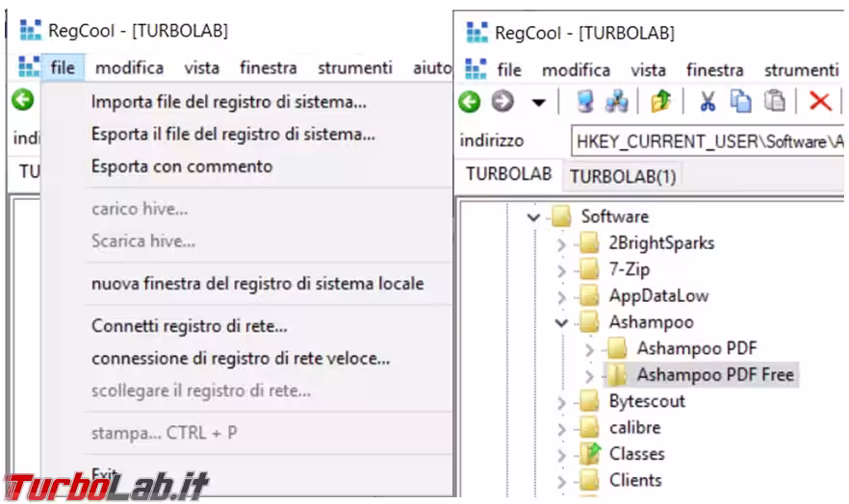
Task: Switch to the TURBOLAB(1) tab
Action: [623, 176]
